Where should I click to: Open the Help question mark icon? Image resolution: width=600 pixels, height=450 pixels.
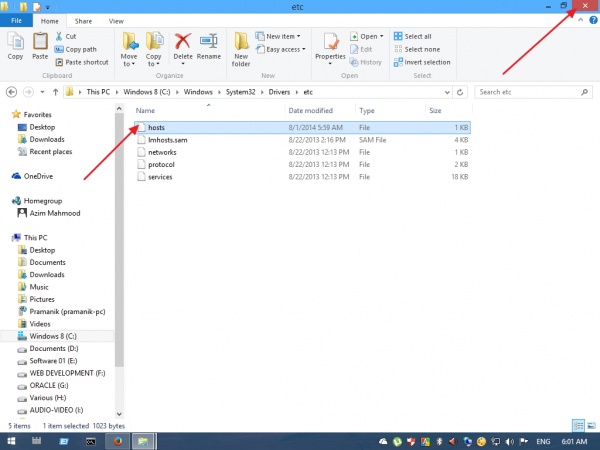tap(593, 20)
